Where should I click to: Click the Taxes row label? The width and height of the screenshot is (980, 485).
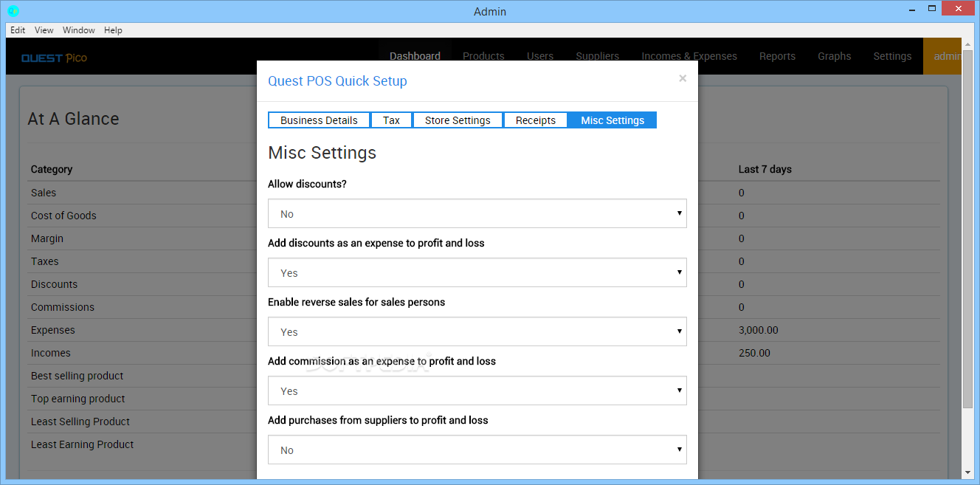pos(44,261)
